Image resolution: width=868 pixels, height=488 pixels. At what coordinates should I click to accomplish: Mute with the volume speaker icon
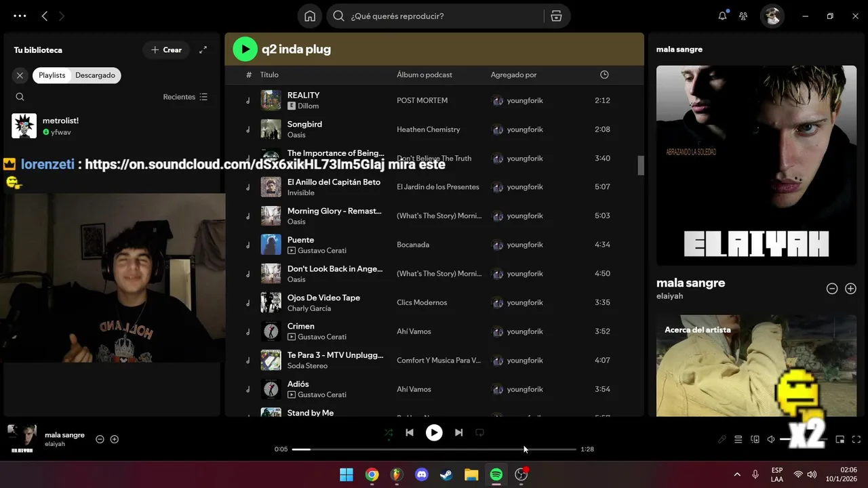[771, 439]
